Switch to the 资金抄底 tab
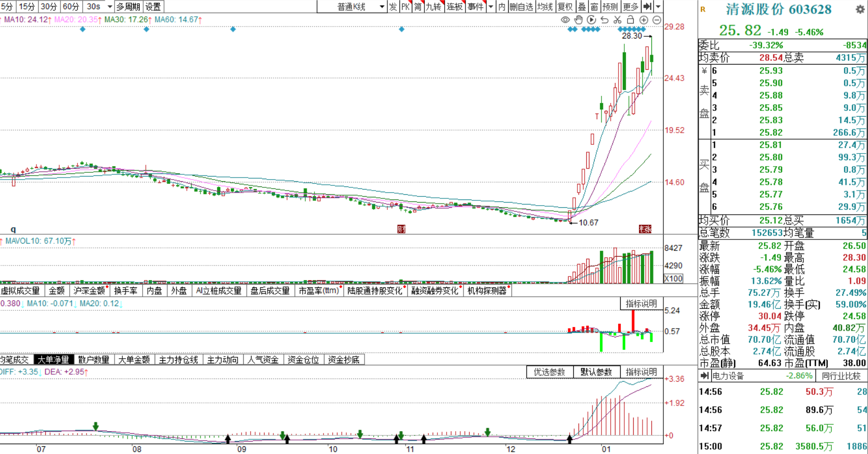This screenshot has width=868, height=454. [344, 359]
